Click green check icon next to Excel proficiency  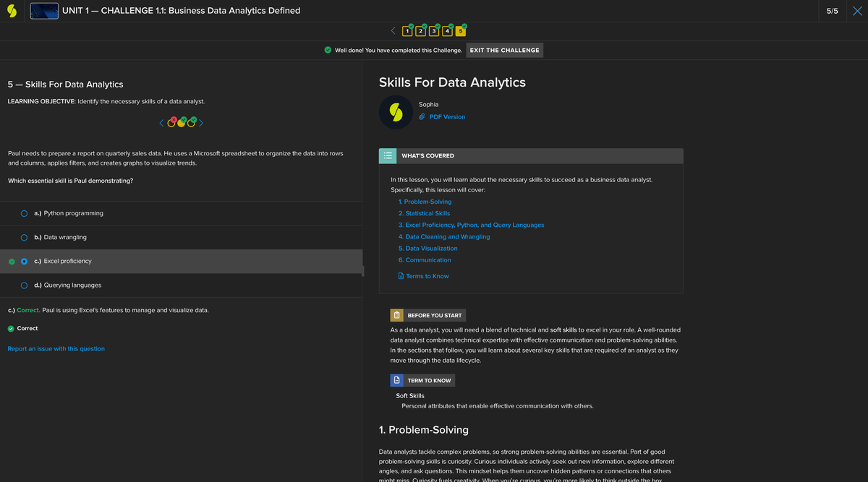12,261
